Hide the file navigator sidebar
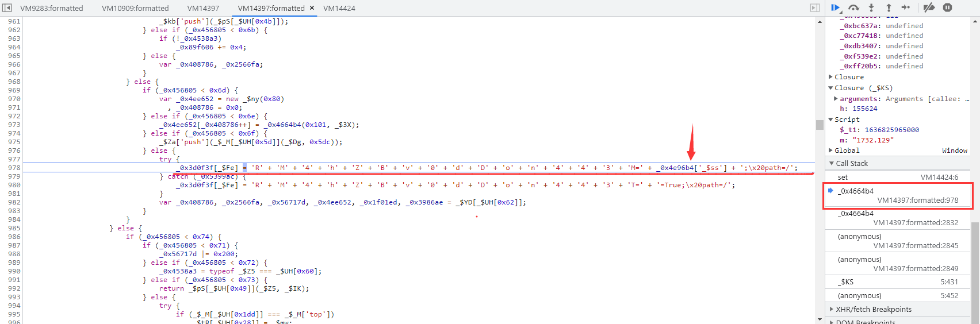980x324 pixels. pyautogui.click(x=7, y=8)
